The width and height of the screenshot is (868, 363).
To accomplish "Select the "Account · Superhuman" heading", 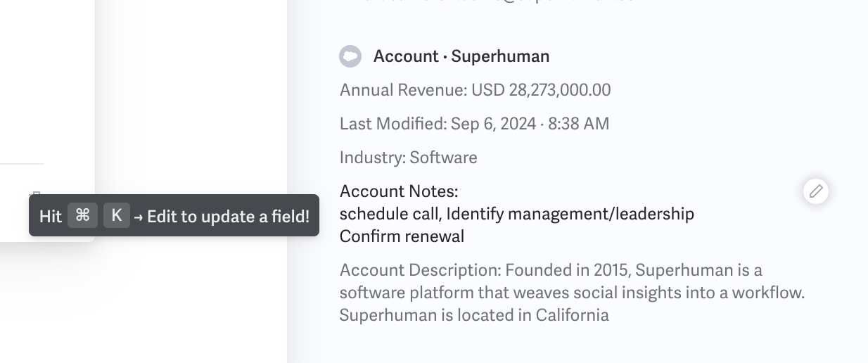I will tap(461, 56).
